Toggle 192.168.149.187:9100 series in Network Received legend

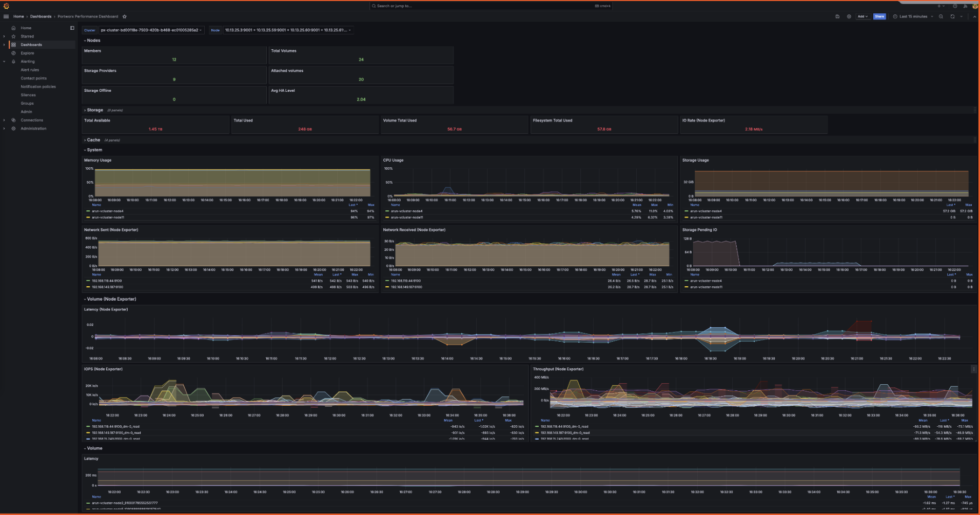407,287
